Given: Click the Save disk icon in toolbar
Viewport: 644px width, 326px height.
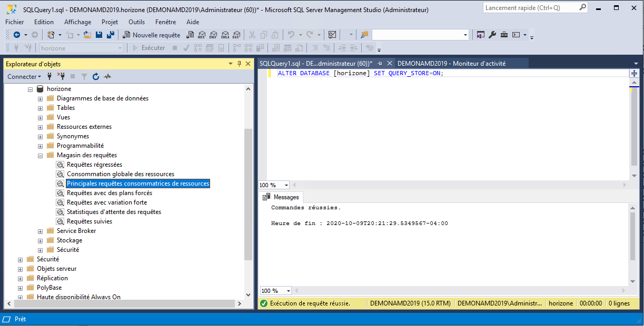Looking at the screenshot, I should (99, 35).
